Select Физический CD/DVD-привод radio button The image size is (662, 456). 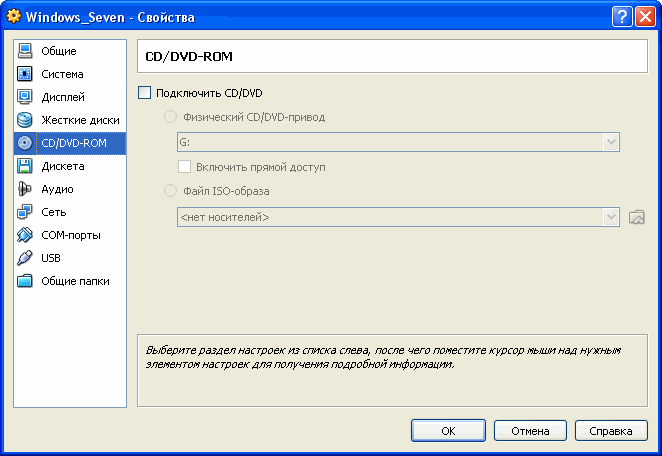pyautogui.click(x=169, y=117)
